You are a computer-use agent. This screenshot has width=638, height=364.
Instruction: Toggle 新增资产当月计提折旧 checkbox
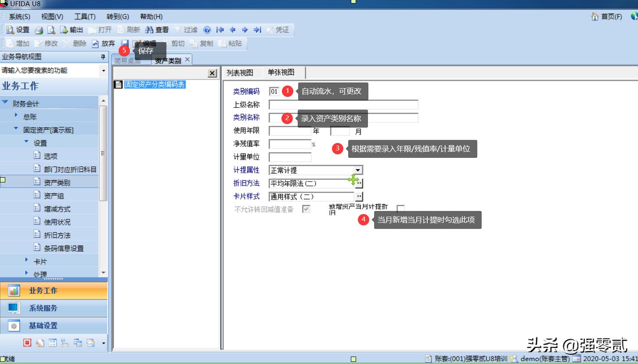coord(400,208)
